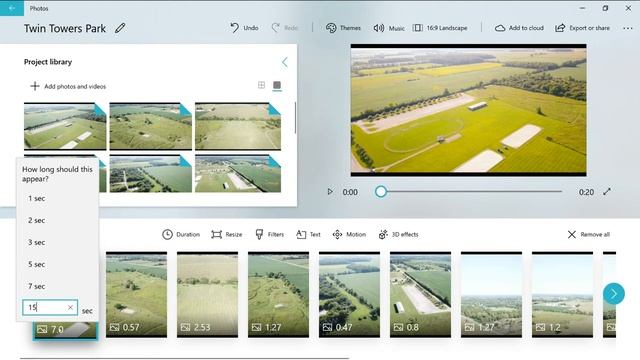Choose 5 sec duration
The width and height of the screenshot is (640, 360).
(57, 264)
